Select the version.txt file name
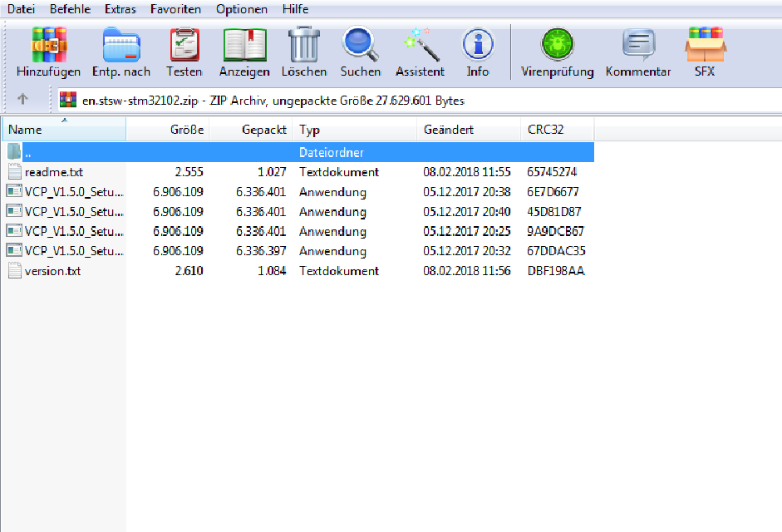Viewport: 782px width, 532px height. (x=53, y=271)
